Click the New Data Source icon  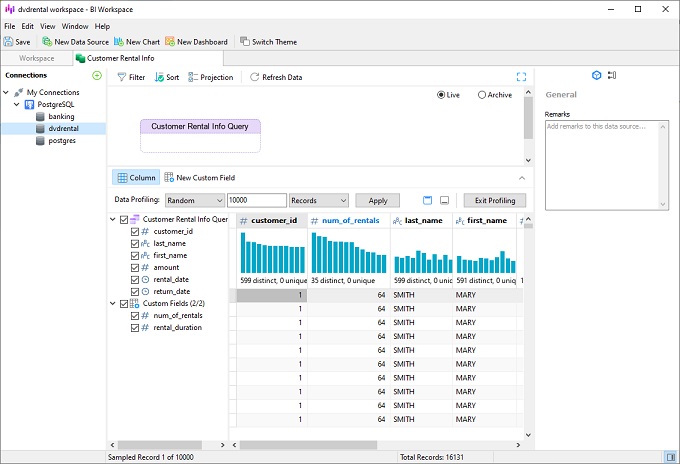pos(48,42)
